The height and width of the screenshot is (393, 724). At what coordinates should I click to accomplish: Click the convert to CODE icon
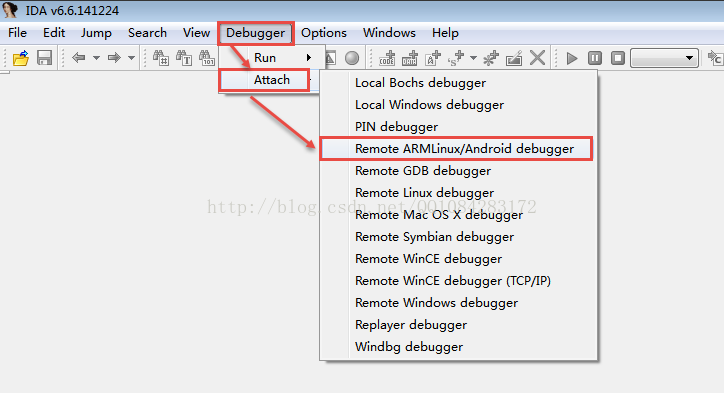[x=387, y=58]
